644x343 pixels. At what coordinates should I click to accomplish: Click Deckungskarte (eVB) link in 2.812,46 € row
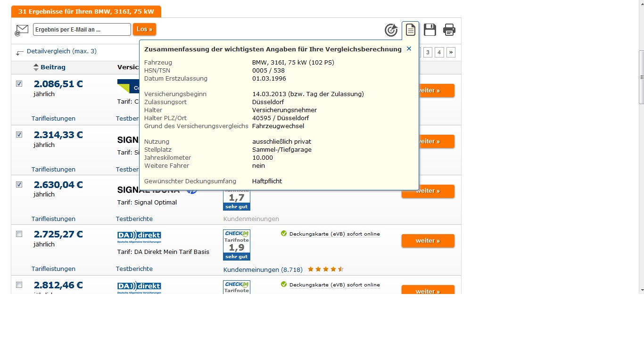[335, 285]
